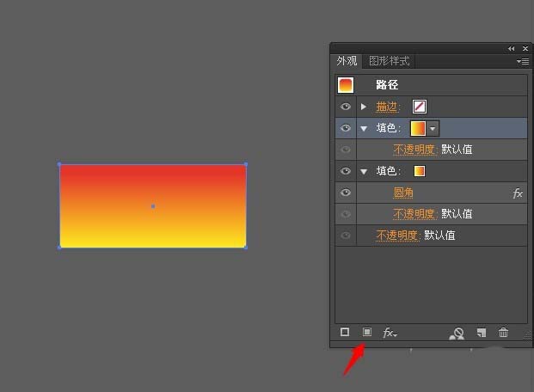Viewport: 534px width, 392px height.
Task: Collapse the panel with the double-arrow icon
Action: click(x=511, y=49)
